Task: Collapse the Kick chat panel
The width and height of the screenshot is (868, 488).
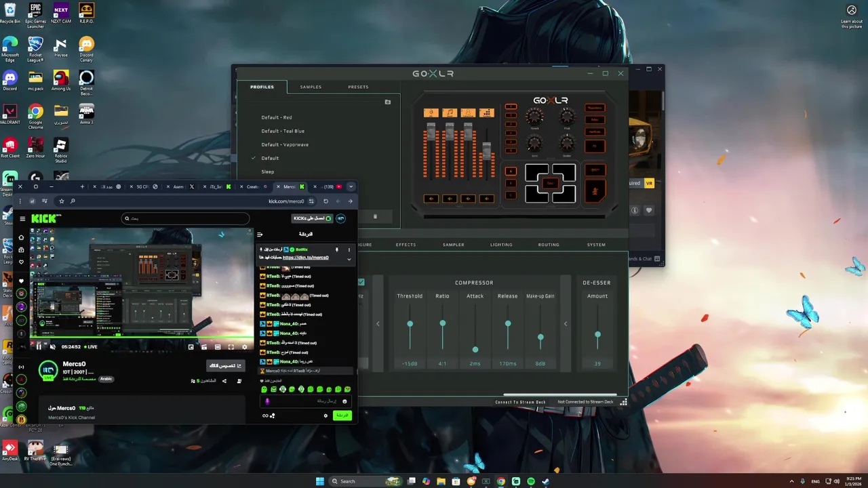Action: coord(260,235)
